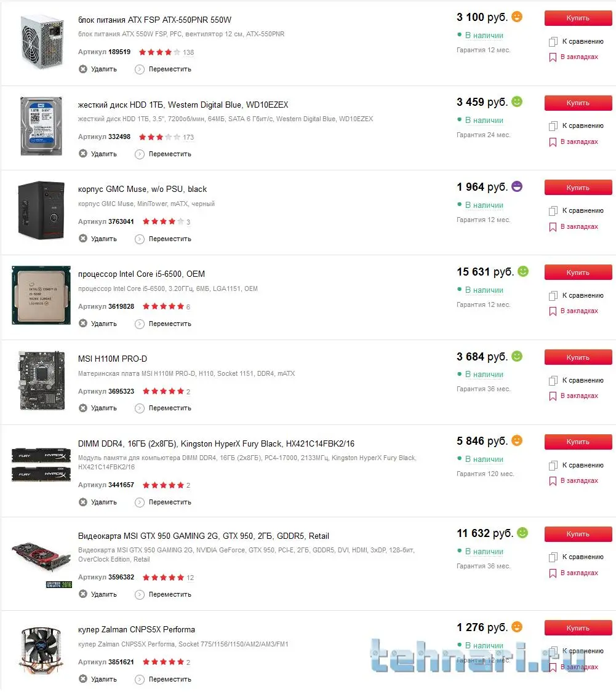Click the purple smiley next to 1 964 руб.

coord(517,186)
